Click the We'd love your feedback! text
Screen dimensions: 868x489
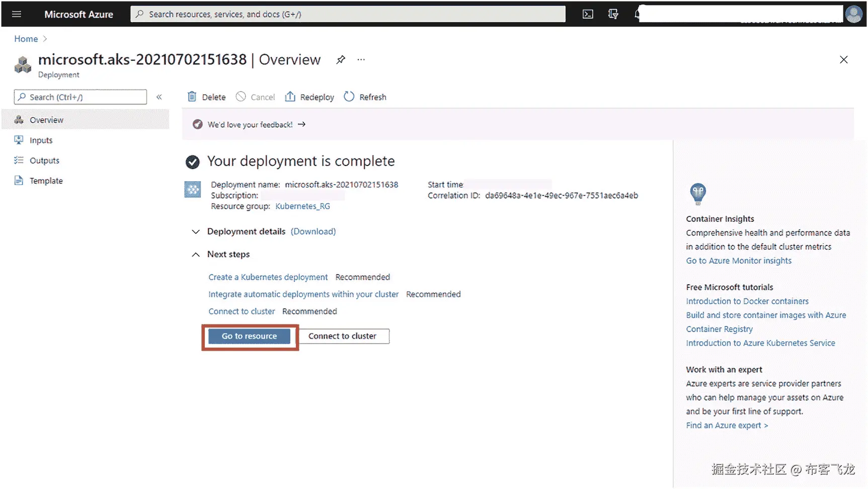[x=250, y=124]
